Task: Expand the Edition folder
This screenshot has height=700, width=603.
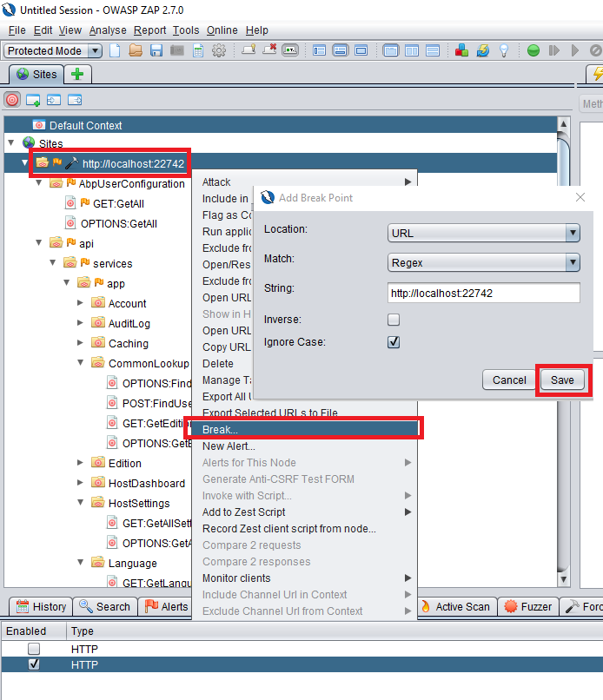Action: point(81,463)
